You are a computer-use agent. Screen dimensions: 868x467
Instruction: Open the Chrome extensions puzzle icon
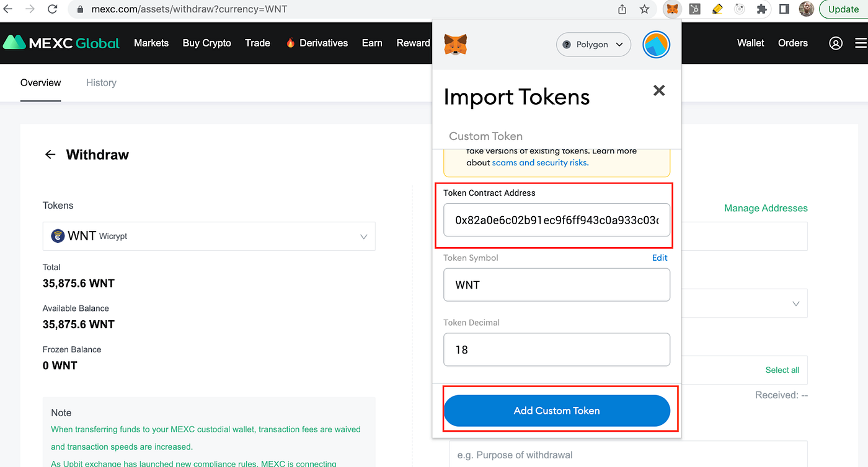[762, 9]
